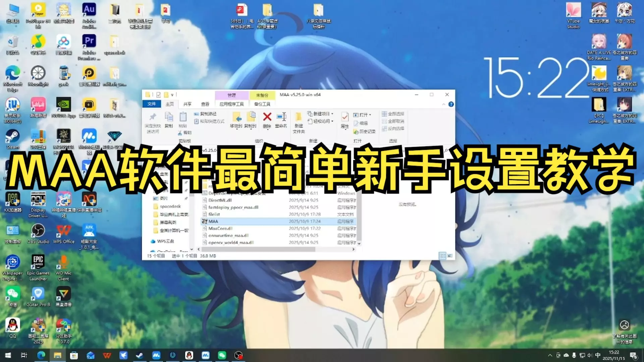644x362 pixels.
Task: Select the VTube Studio desktop icon
Action: (x=573, y=16)
